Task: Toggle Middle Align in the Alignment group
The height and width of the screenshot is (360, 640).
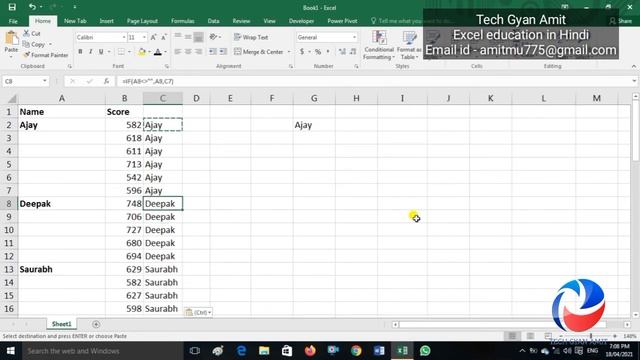Action: coord(188,37)
